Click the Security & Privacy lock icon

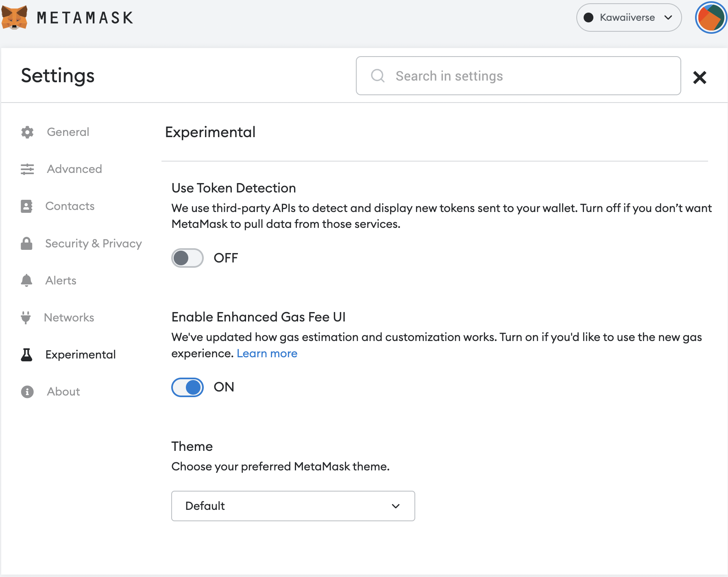coord(26,243)
